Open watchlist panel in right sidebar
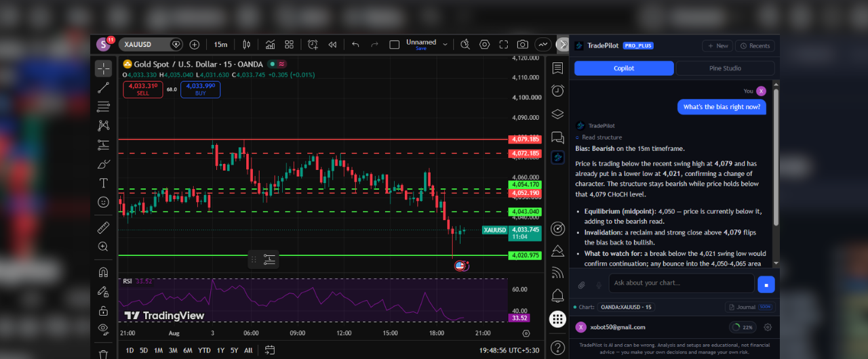 [557, 68]
